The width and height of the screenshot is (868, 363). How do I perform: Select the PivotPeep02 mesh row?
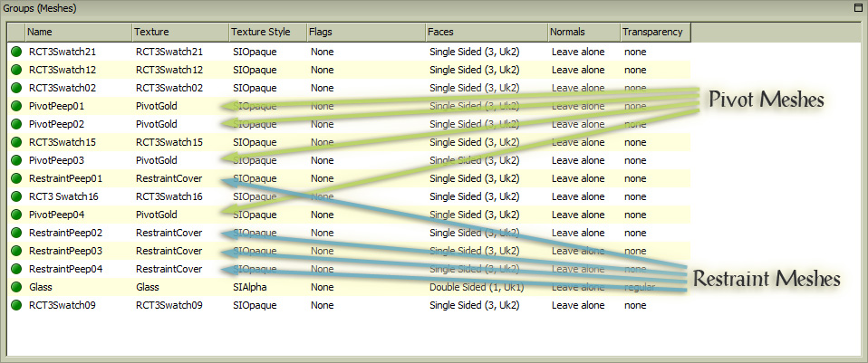[56, 124]
